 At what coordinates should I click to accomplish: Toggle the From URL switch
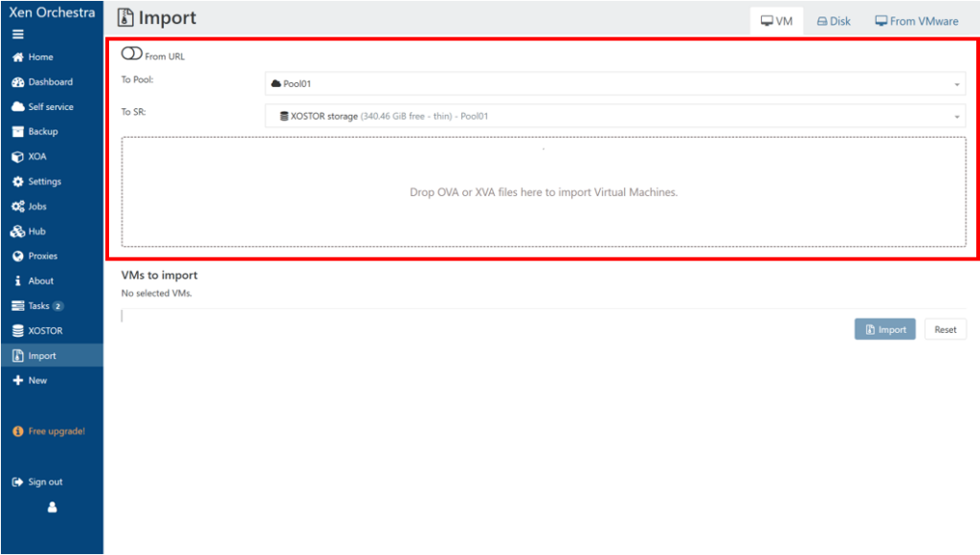[132, 55]
